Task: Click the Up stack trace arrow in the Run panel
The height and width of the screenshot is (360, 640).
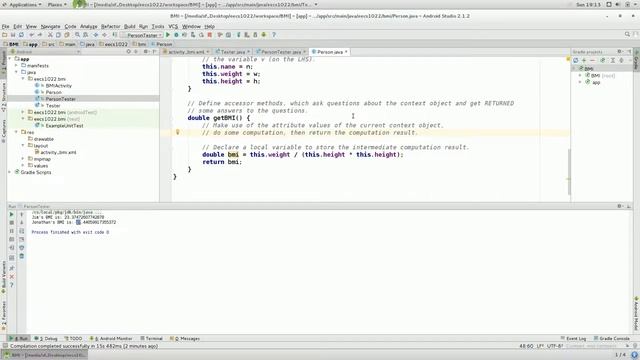Action: 22,214
